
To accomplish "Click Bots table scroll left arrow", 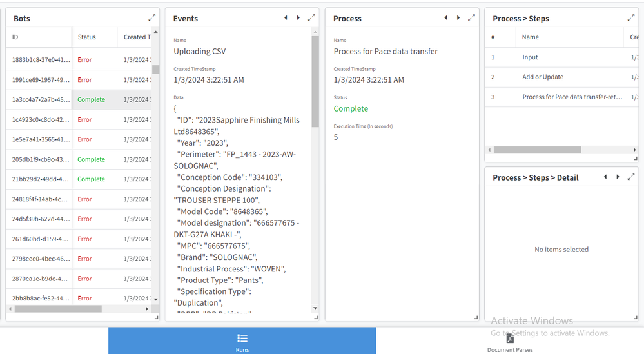I will point(10,309).
